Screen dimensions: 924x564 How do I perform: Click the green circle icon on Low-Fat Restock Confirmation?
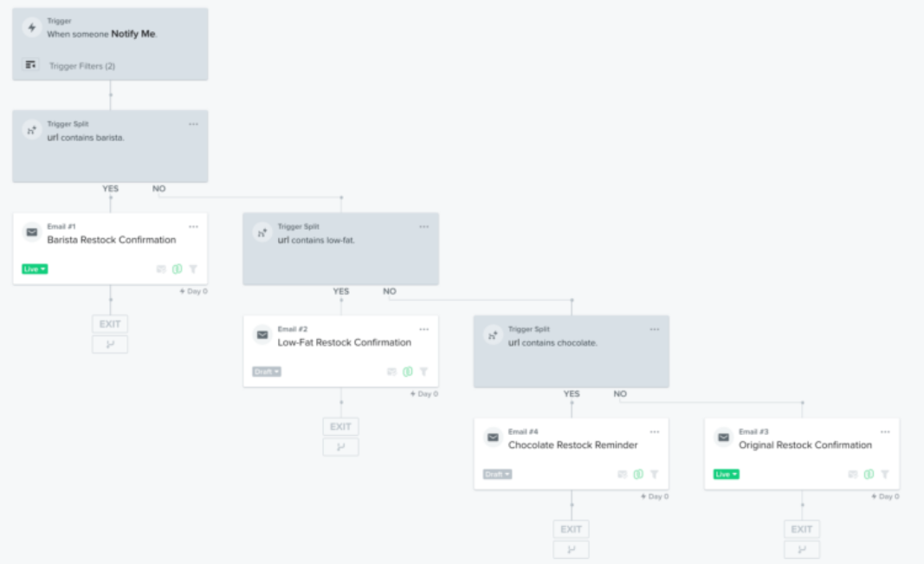[x=407, y=372]
